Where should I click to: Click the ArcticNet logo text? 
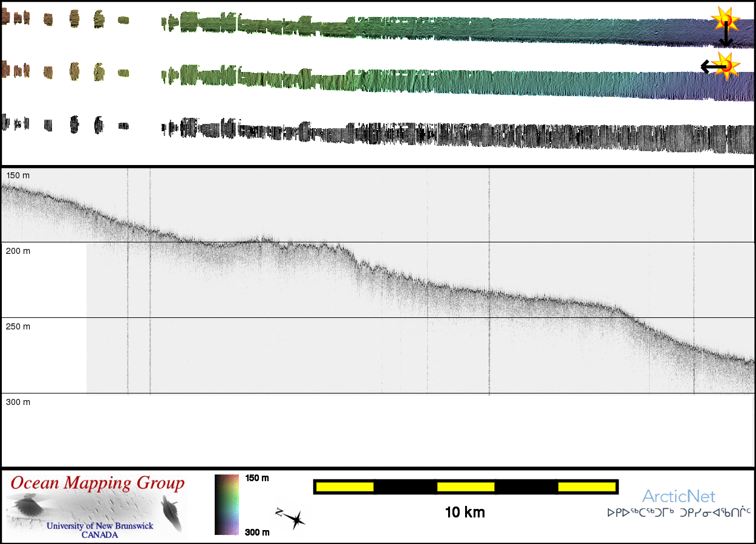tap(678, 497)
